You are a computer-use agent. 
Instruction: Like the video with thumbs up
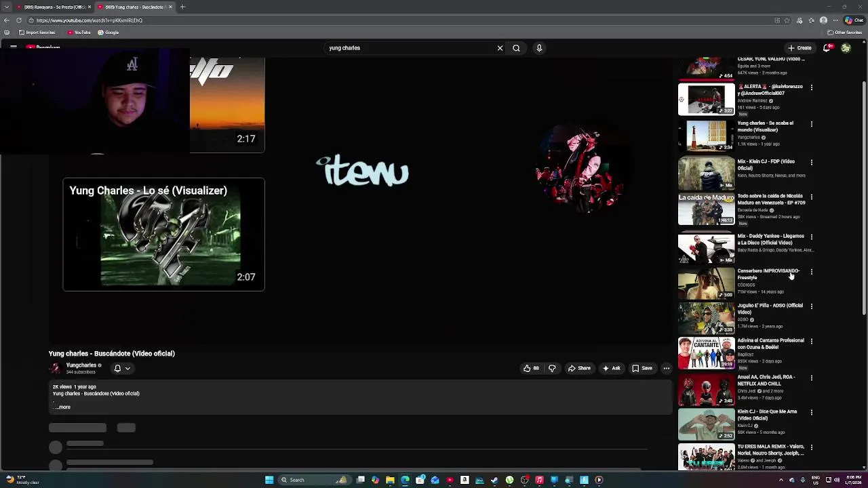pos(531,368)
